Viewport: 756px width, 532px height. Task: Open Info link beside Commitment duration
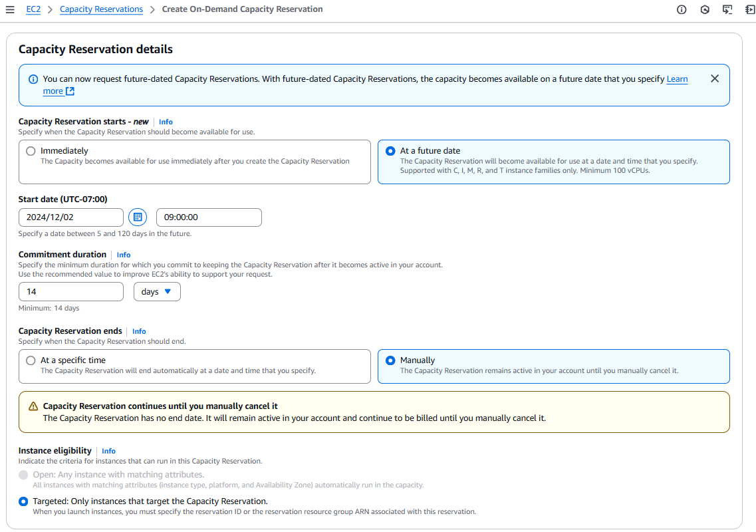(x=124, y=255)
